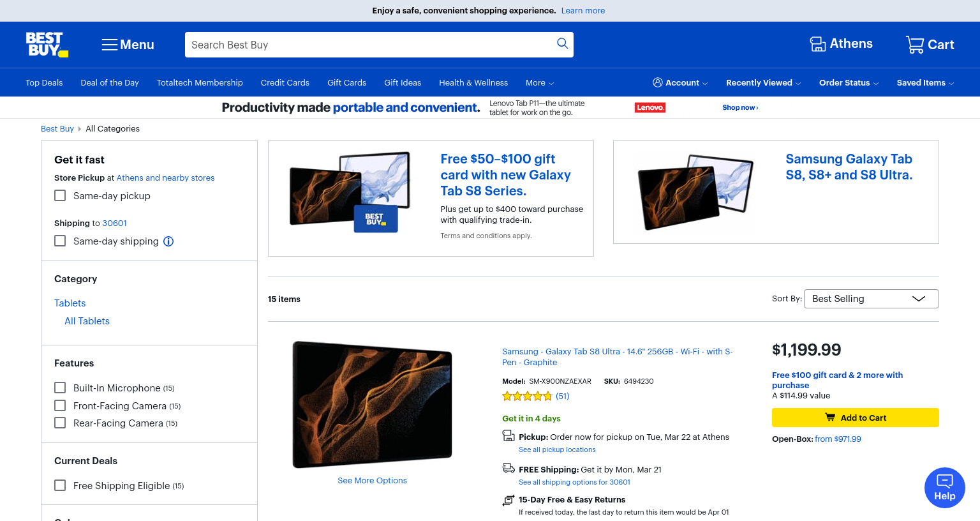Open the Athens store locator

pyautogui.click(x=841, y=44)
